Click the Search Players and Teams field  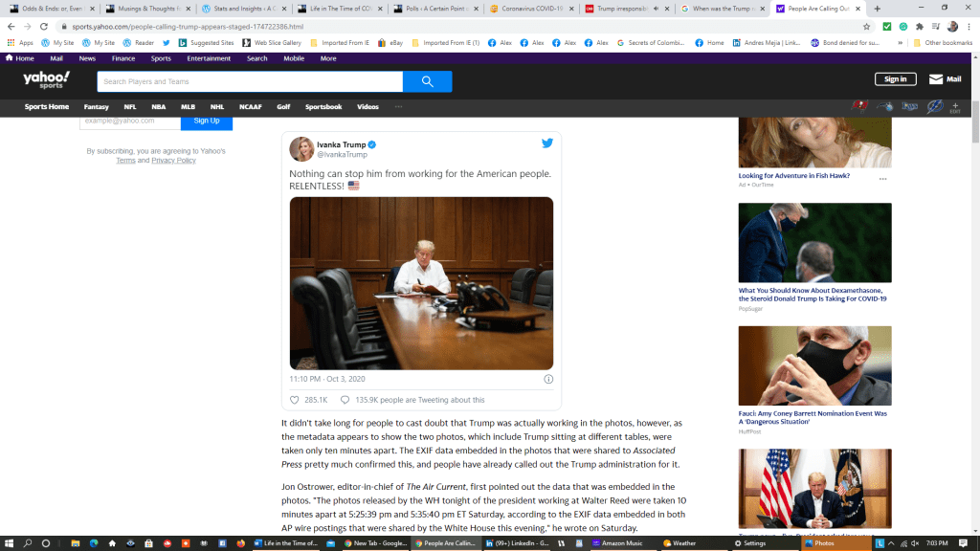coord(249,82)
